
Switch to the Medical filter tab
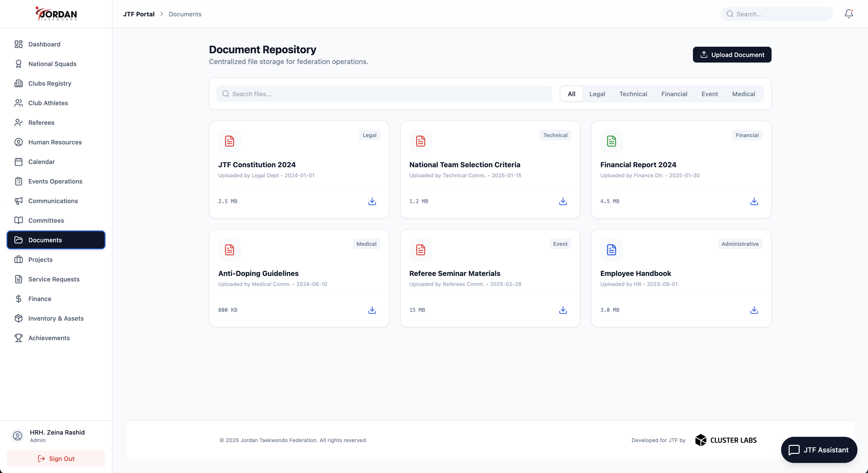(x=743, y=94)
